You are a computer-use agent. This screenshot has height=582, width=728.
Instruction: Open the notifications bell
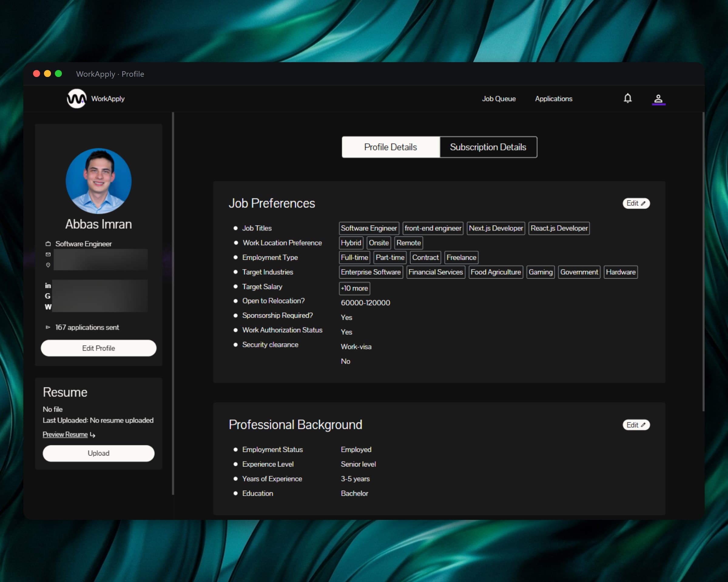627,98
